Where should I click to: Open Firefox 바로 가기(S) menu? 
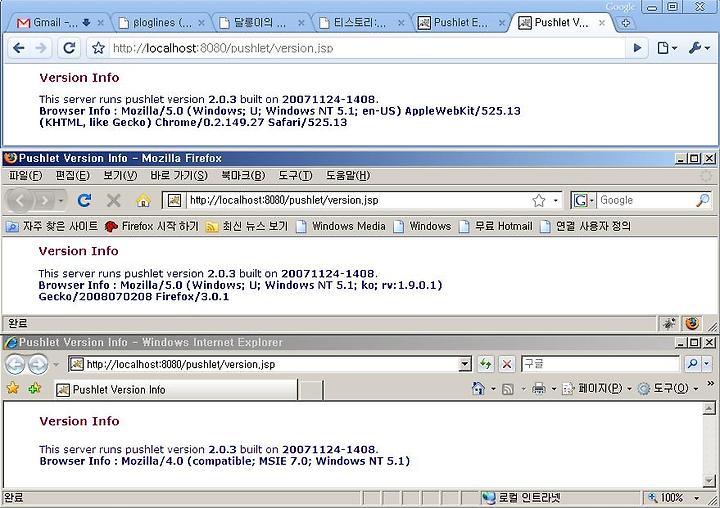tap(179, 175)
